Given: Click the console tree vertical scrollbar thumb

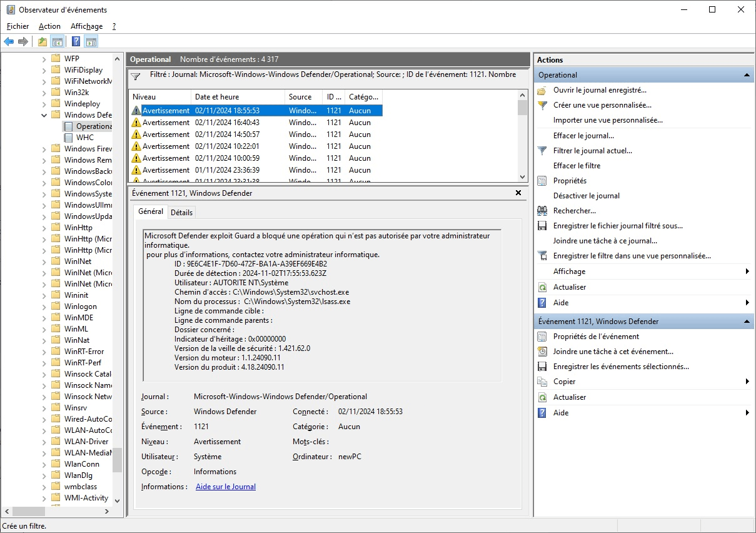Looking at the screenshot, I should 118,460.
